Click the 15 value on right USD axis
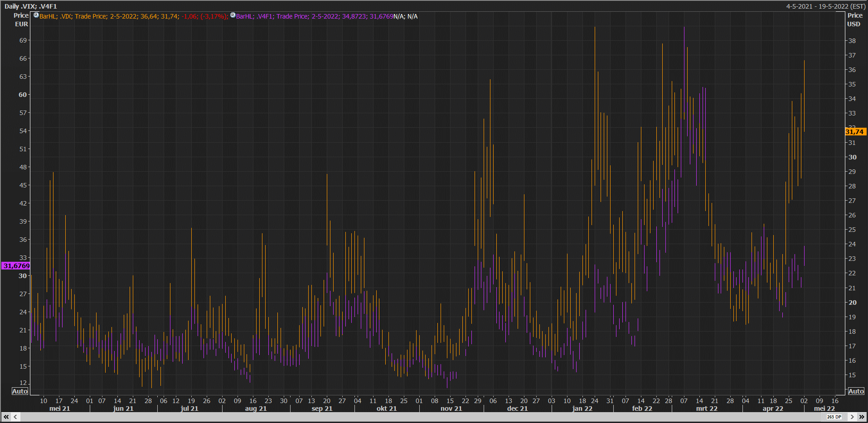 tap(852, 375)
